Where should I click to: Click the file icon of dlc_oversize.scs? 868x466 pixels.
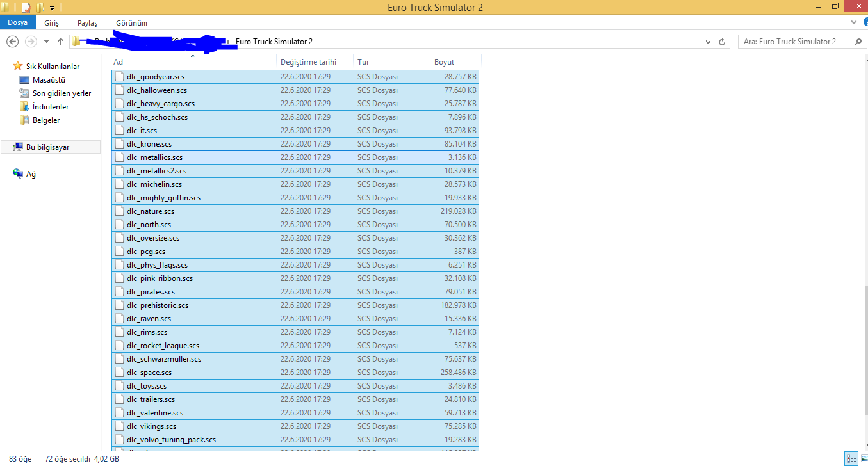119,238
